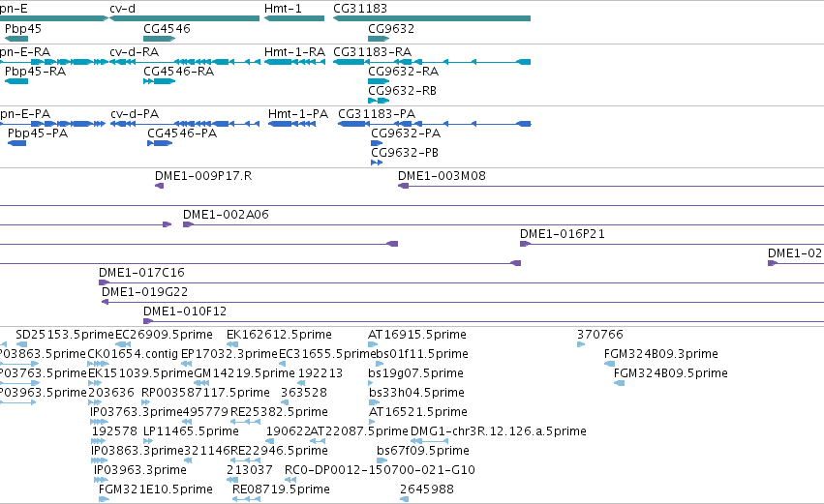Click the CG31183-PA coding feature

(434, 124)
